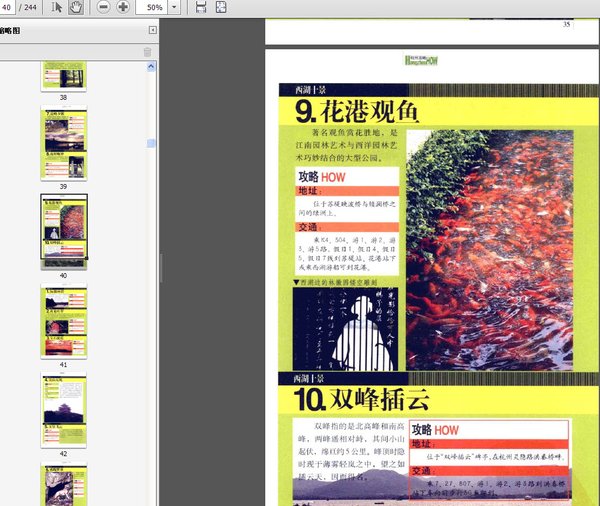Viewport: 600px width, 506px height.
Task: Click the '10. 双峰插云' heading
Action: [362, 399]
